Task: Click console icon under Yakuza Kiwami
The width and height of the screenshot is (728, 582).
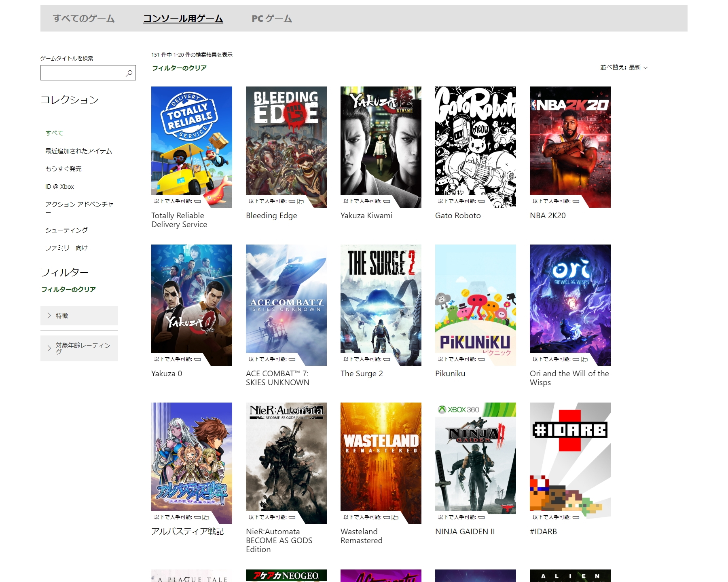Action: (387, 201)
